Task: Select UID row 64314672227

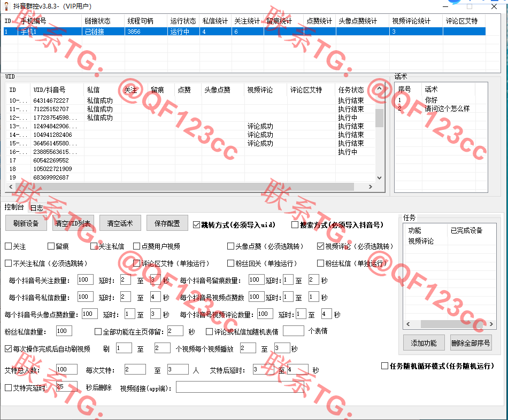Action: 191,100
